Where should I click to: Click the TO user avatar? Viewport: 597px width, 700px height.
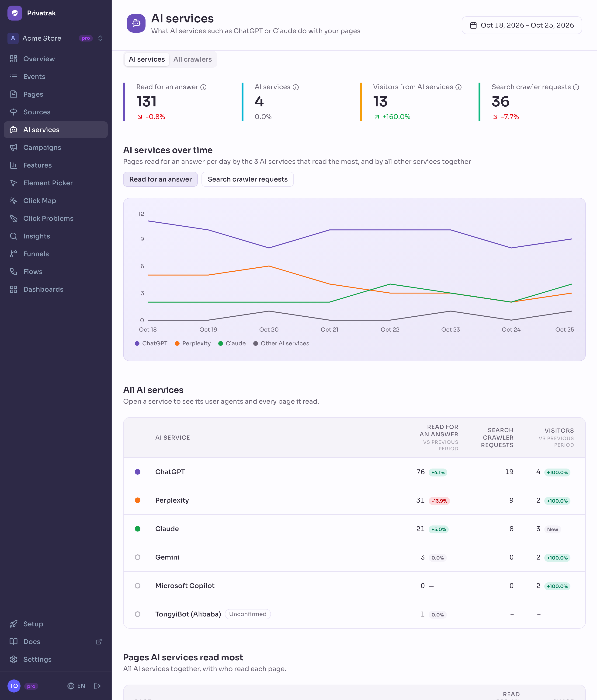pos(14,686)
